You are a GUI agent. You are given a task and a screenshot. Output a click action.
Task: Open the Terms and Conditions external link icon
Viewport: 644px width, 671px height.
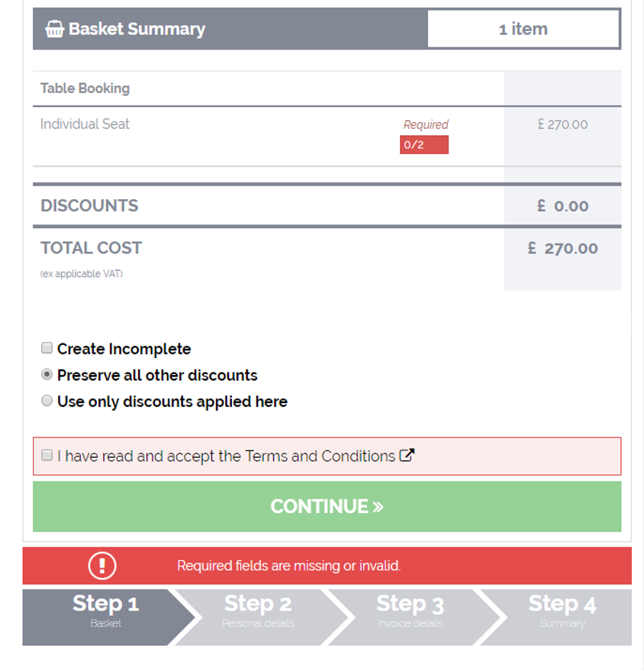point(407,455)
